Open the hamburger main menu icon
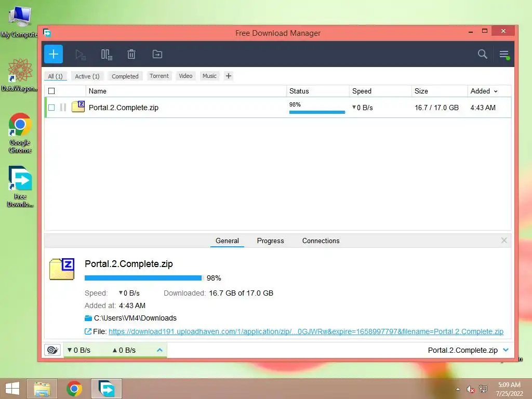Viewport: 532px width, 399px height. tap(504, 54)
